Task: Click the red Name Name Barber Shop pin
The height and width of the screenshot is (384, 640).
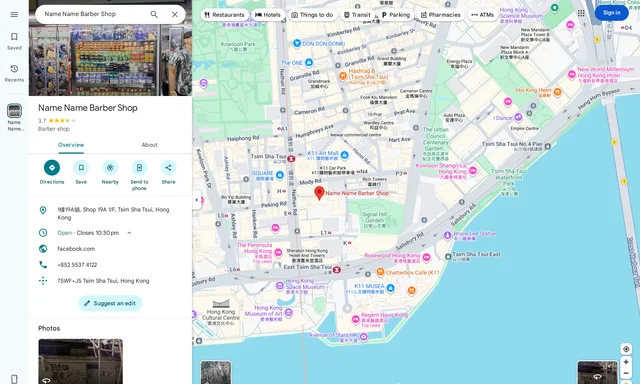Action: [319, 193]
